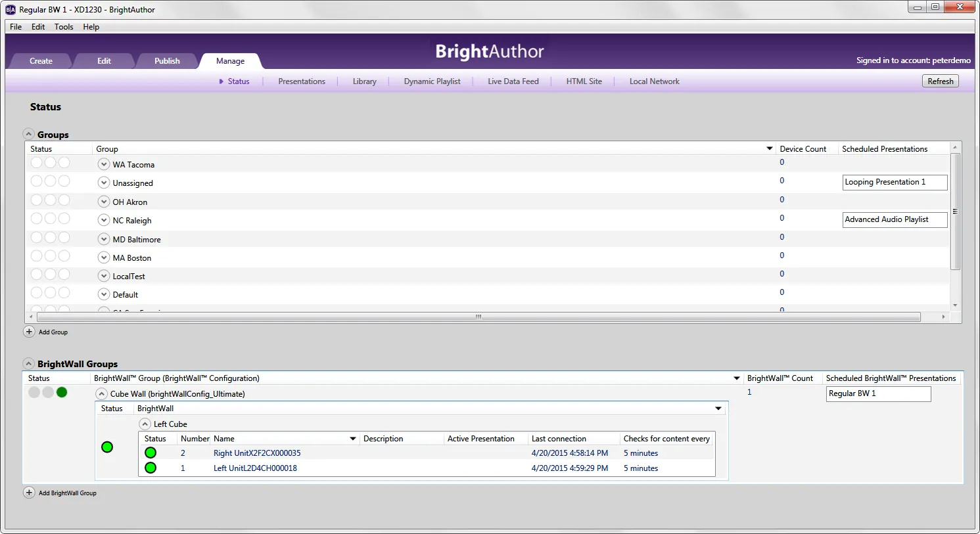Open the Local Network sub-tab
Image resolution: width=980 pixels, height=534 pixels.
click(x=654, y=81)
